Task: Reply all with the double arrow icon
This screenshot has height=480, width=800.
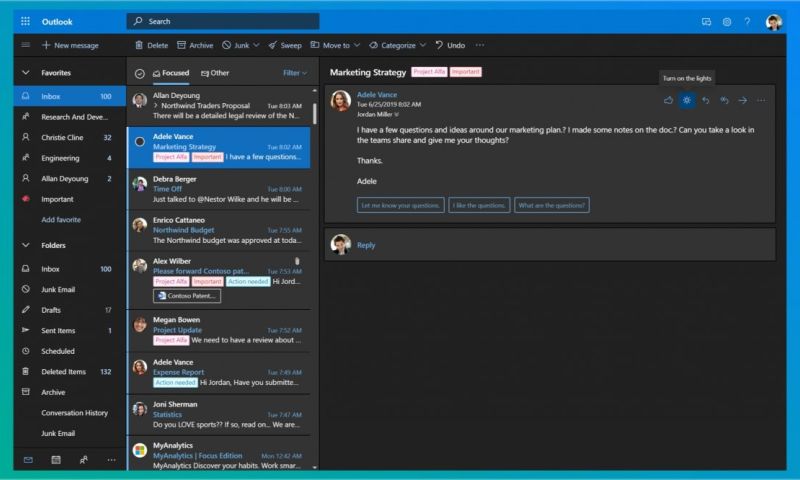Action: (x=724, y=100)
